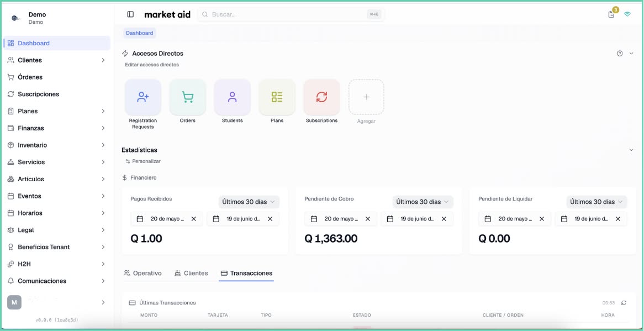644x331 pixels.
Task: Select Dashboard in the sidebar
Action: click(57, 43)
